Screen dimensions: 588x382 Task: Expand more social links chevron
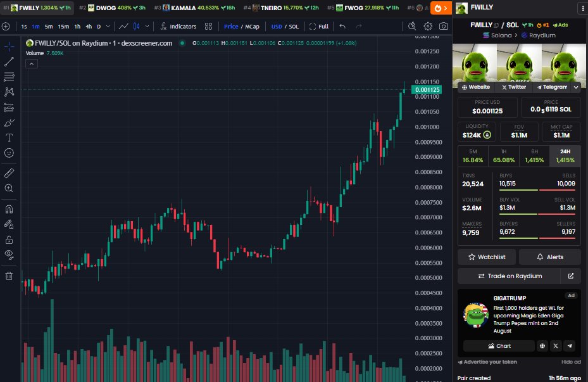576,87
